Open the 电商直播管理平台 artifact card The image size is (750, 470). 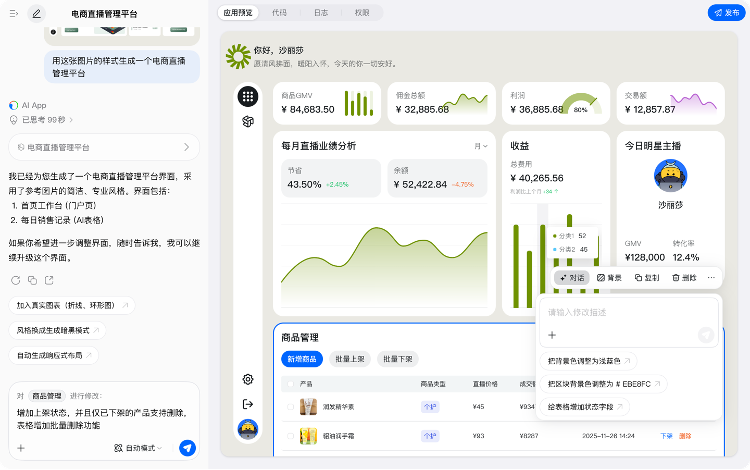coord(104,147)
